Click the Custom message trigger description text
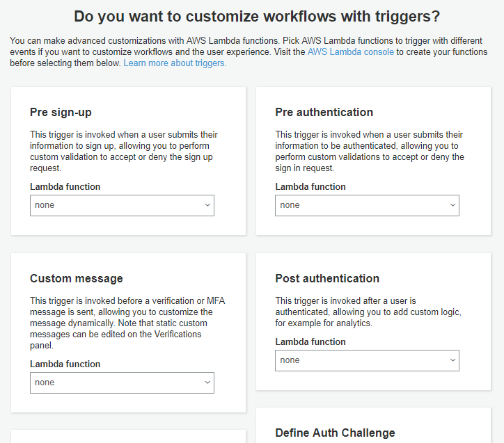This screenshot has height=443, width=504. (127, 323)
